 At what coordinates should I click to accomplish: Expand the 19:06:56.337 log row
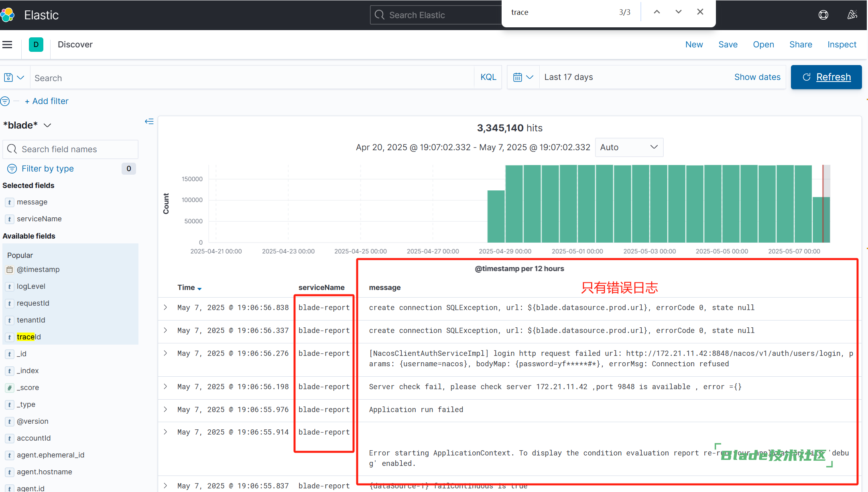(x=165, y=331)
